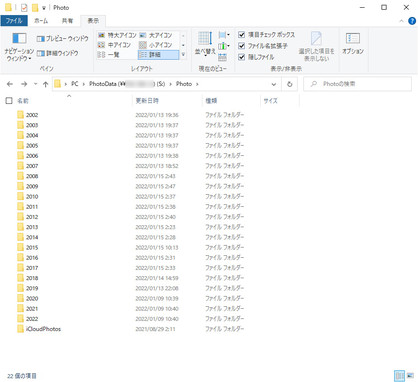Select the 2012 folder
This screenshot has width=418, height=382.
coord(32,217)
